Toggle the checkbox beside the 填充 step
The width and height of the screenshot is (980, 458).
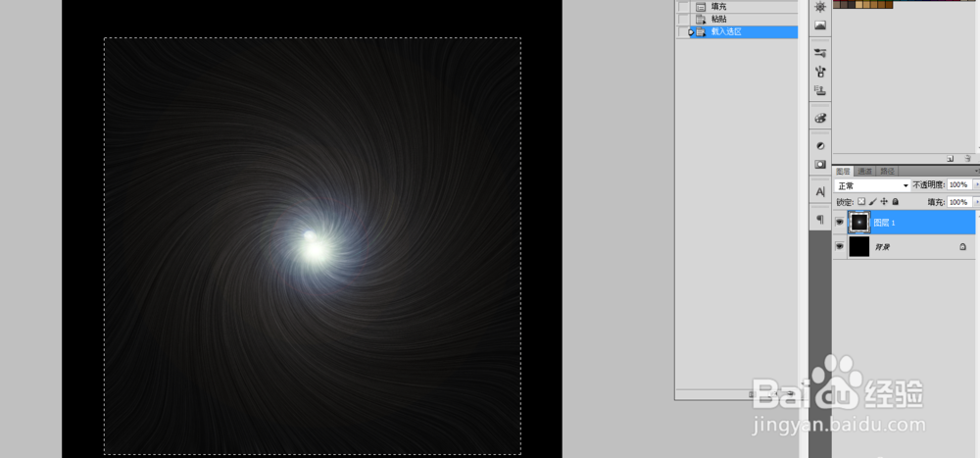click(683, 7)
